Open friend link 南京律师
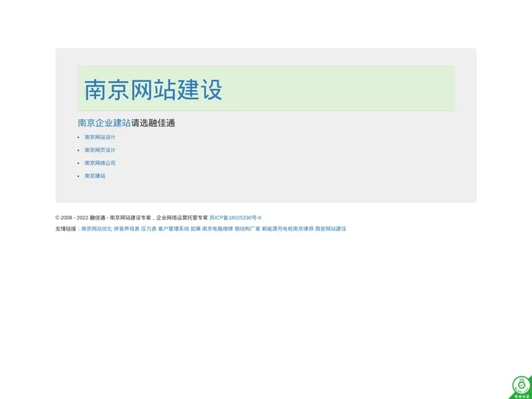The height and width of the screenshot is (399, 532). pyautogui.click(x=304, y=228)
